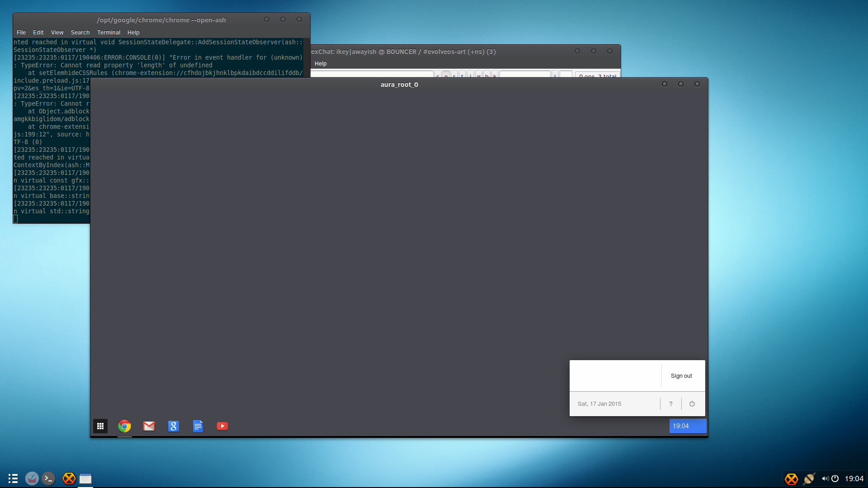Click the HexChat window title text

click(404, 52)
